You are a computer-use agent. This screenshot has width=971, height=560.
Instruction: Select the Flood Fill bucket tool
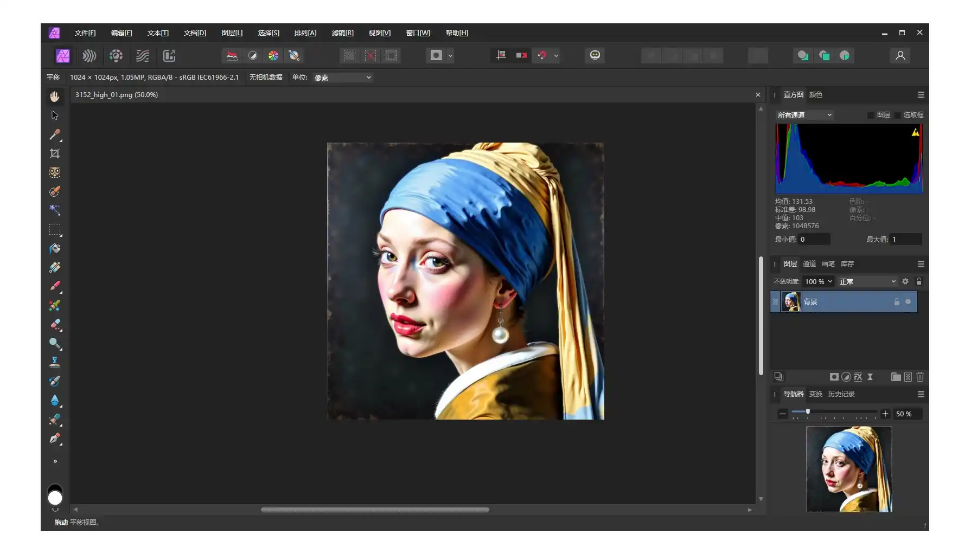pyautogui.click(x=55, y=248)
